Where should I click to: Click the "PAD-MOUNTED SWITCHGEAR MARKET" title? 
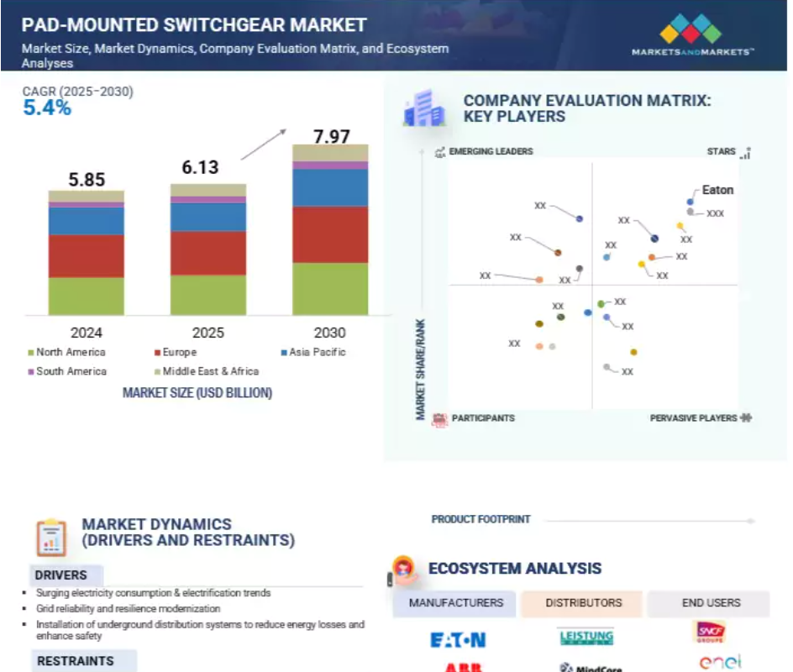click(194, 24)
